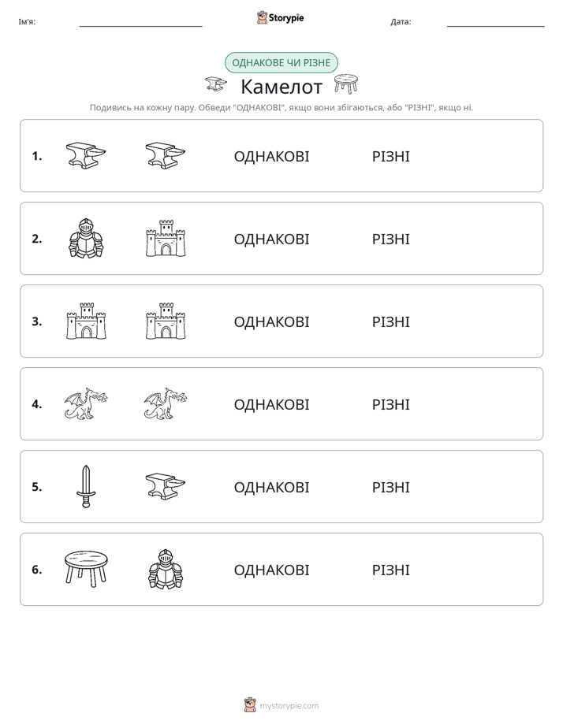Image resolution: width=563 pixels, height=728 pixels.
Task: Mark РІЗНІ in row 6
Action: 390,570
